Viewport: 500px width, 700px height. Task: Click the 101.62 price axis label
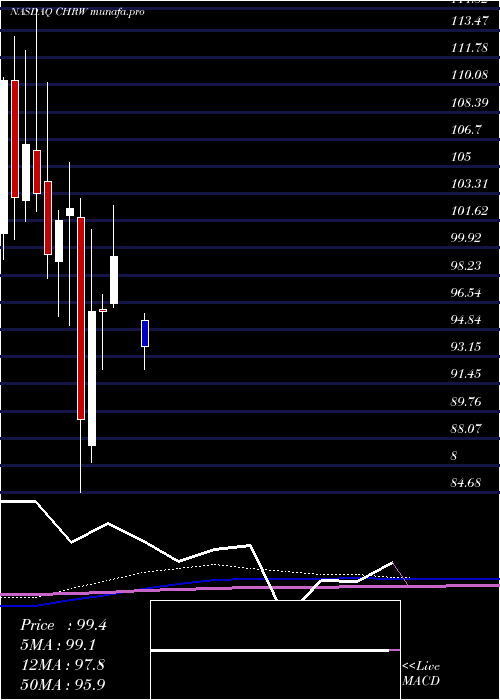tap(469, 211)
